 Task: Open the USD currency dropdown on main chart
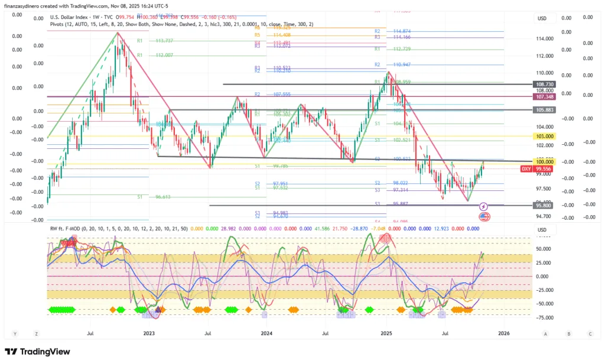click(542, 19)
